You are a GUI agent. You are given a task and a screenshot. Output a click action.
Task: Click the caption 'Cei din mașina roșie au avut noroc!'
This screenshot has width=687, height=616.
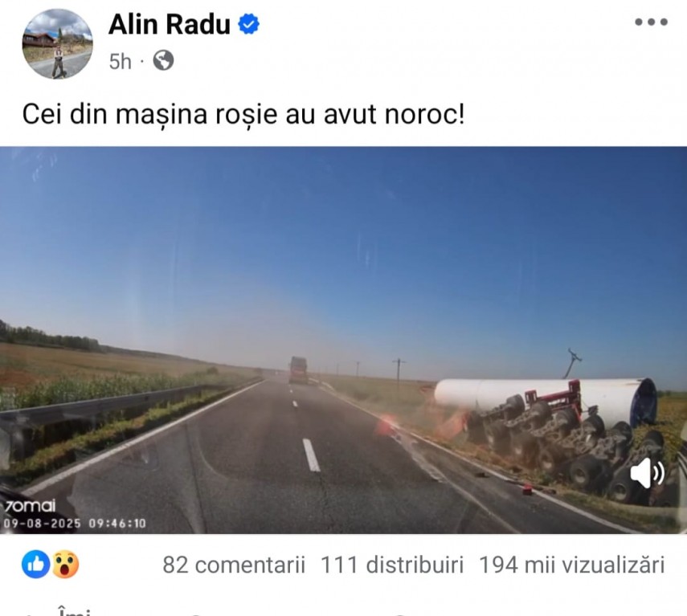click(243, 115)
